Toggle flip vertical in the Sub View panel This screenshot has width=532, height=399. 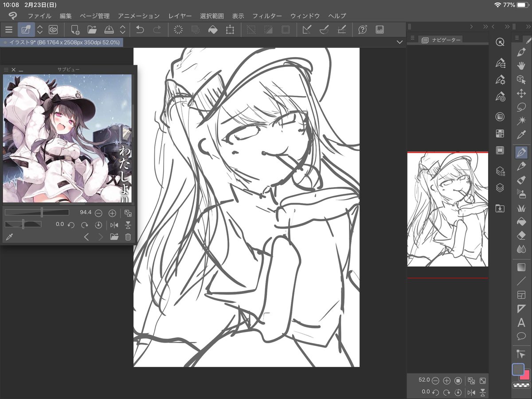click(128, 225)
